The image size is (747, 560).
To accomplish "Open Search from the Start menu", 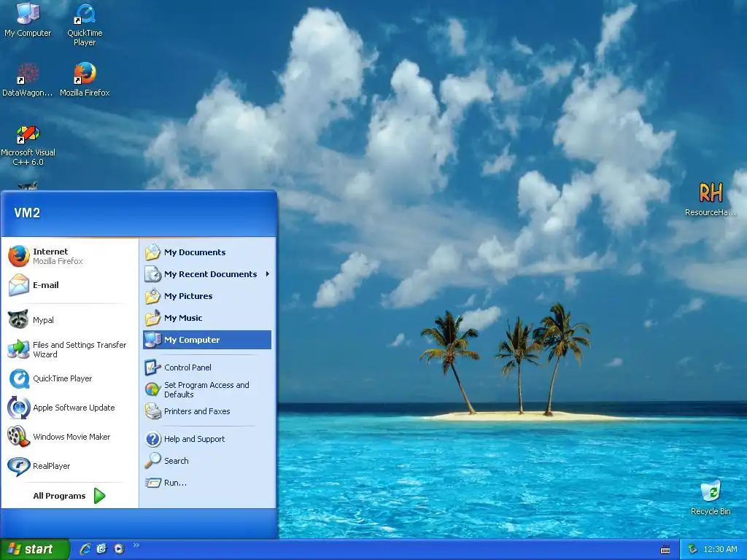I will (206, 461).
